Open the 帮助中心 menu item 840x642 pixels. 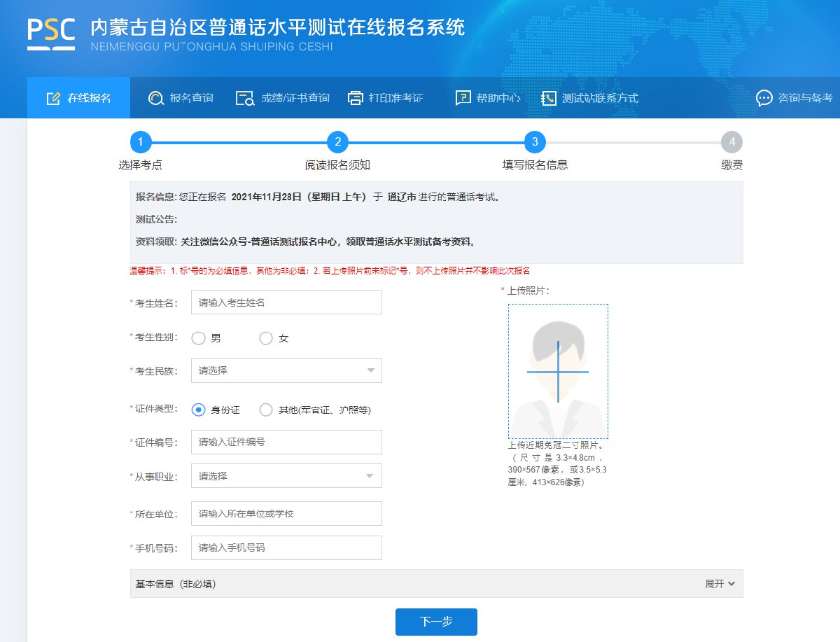[x=498, y=98]
